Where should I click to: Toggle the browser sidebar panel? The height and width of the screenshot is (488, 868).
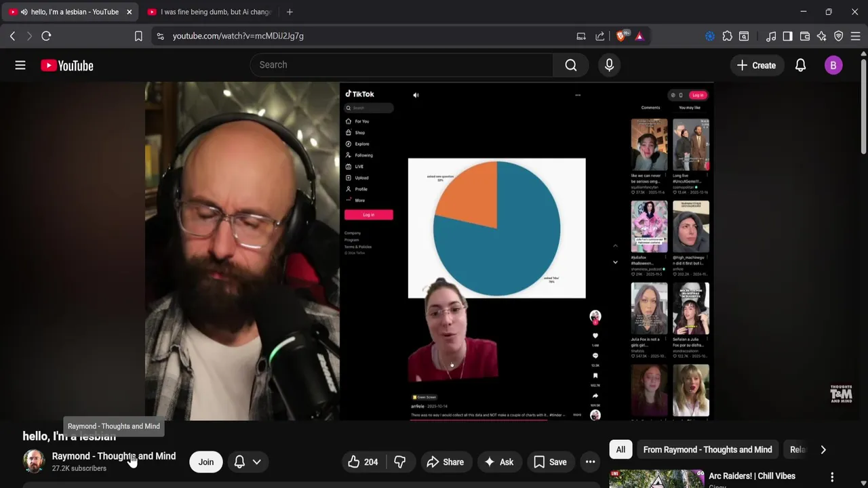tap(787, 36)
